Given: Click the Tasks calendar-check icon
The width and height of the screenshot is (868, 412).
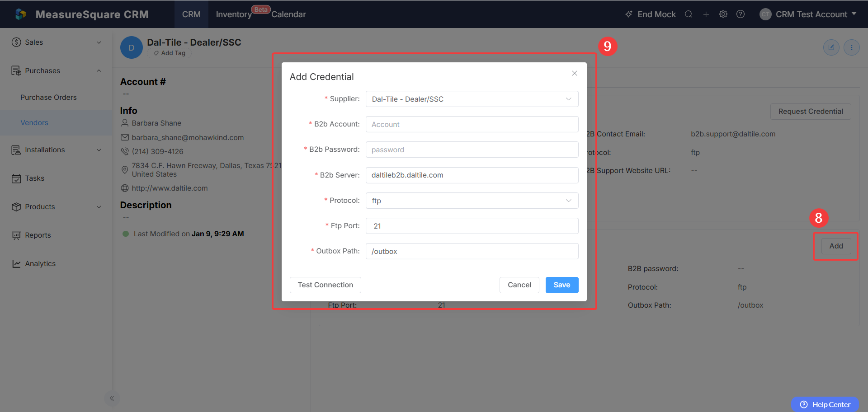Looking at the screenshot, I should pos(16,178).
